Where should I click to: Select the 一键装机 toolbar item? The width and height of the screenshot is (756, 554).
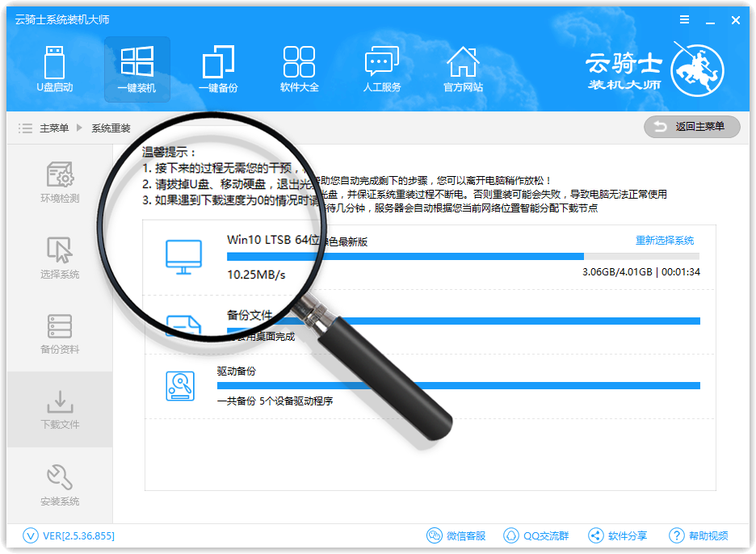(137, 69)
